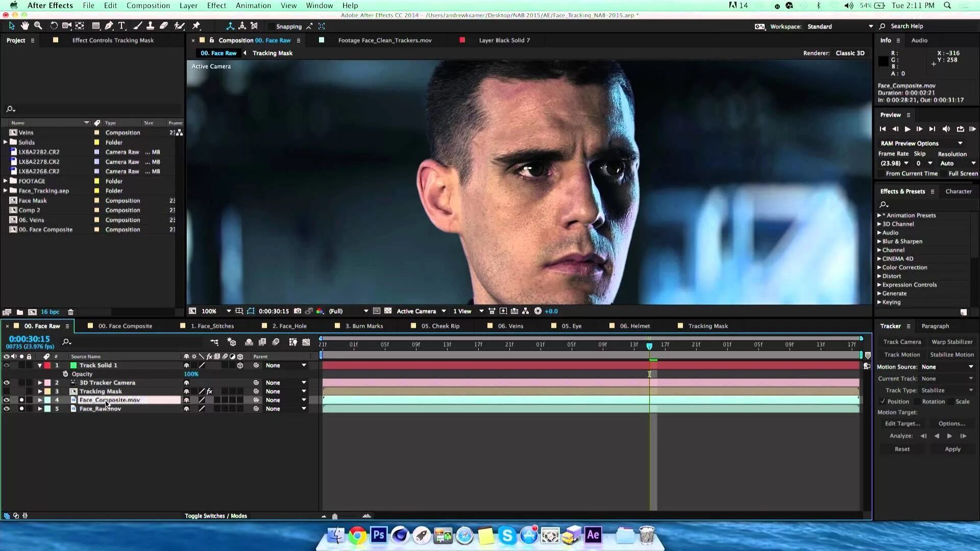Select the Puppet Pin tool
The width and height of the screenshot is (980, 551).
click(x=196, y=26)
